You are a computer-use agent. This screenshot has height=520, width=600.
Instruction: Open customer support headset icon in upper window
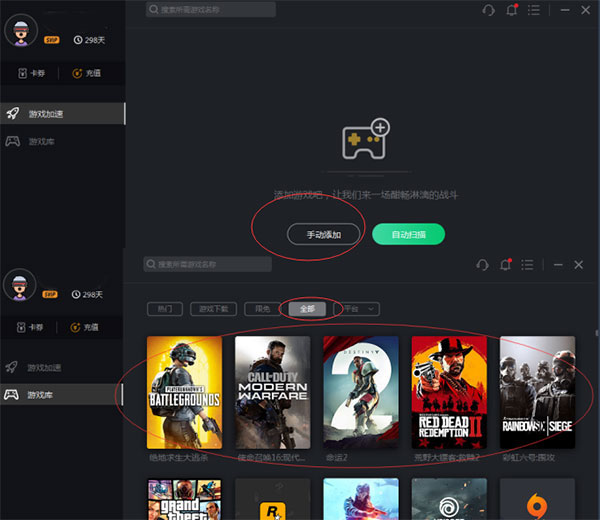(x=488, y=10)
